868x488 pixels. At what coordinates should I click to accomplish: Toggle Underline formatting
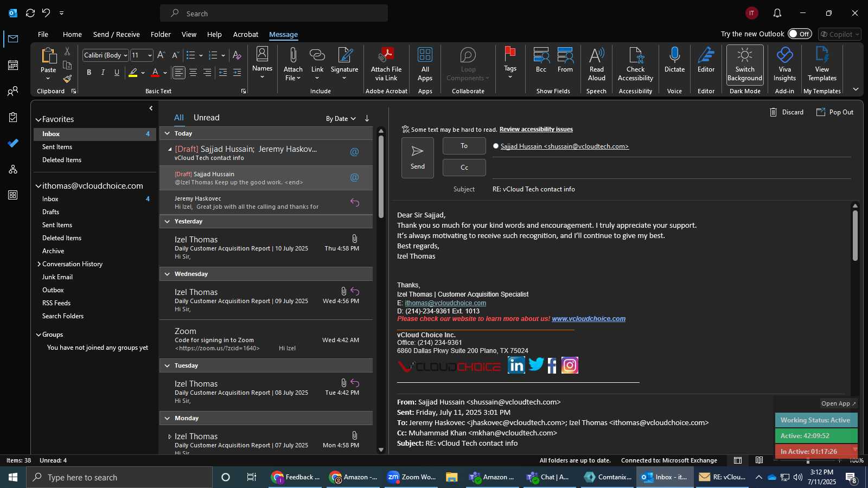pyautogui.click(x=117, y=73)
